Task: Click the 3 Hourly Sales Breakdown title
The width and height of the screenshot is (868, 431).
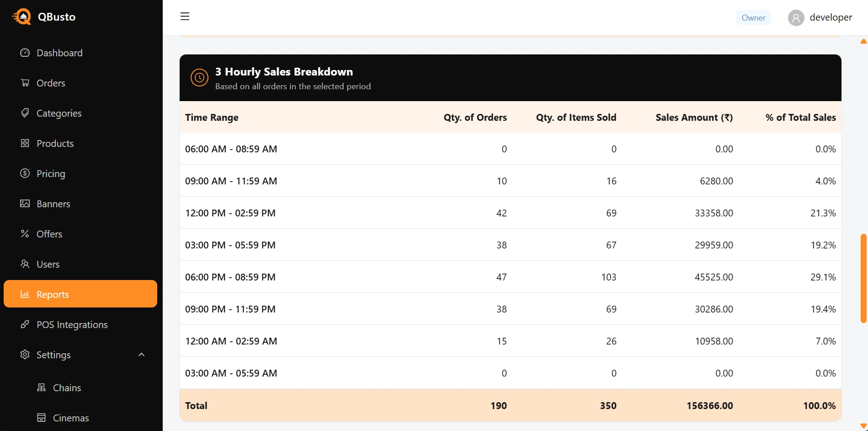Action: (284, 72)
